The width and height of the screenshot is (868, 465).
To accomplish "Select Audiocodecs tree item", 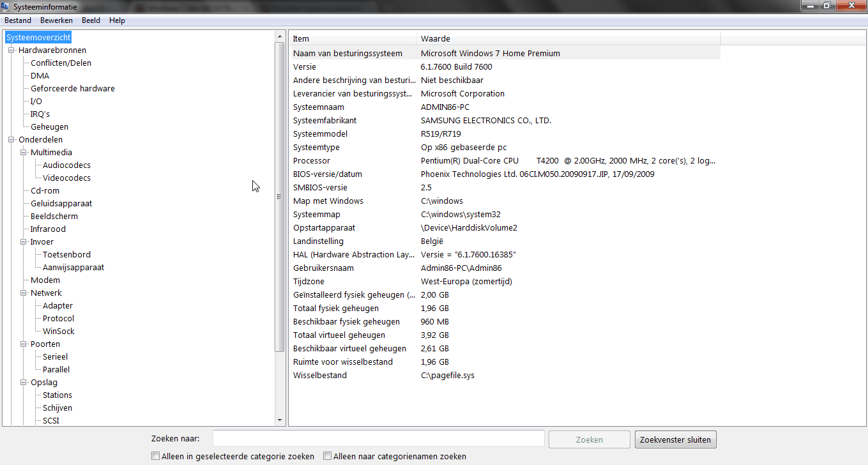I will pyautogui.click(x=66, y=165).
